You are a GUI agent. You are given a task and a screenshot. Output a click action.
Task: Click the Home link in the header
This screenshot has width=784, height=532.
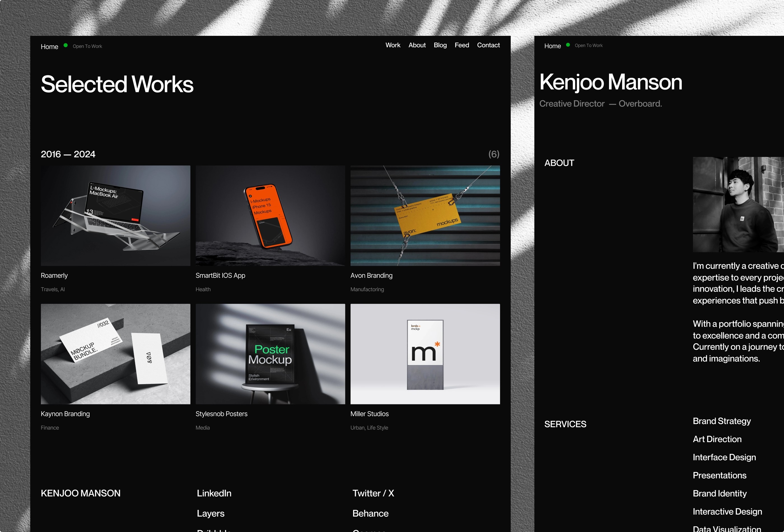tap(49, 46)
